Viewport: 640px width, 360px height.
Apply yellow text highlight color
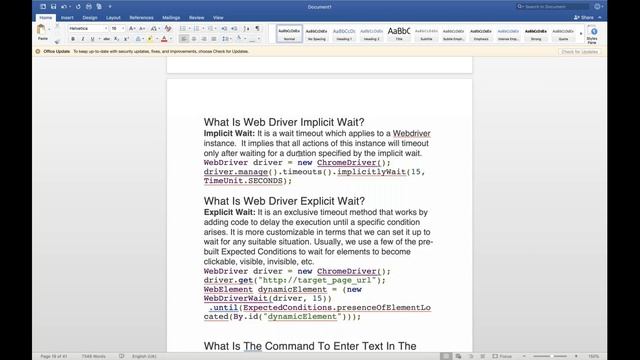tap(150, 39)
